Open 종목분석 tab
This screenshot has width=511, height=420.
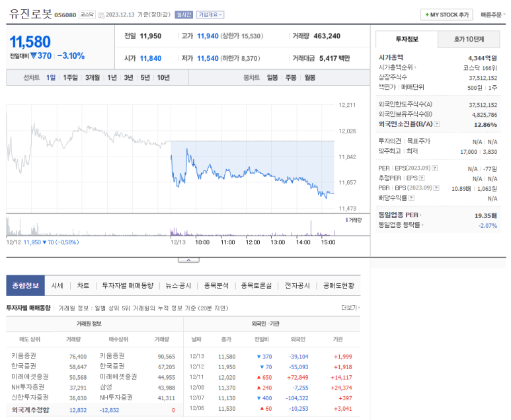pos(216,285)
